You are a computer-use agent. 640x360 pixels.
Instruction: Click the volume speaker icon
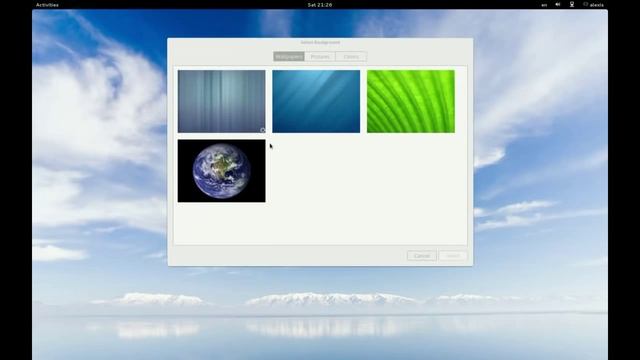pyautogui.click(x=558, y=4)
